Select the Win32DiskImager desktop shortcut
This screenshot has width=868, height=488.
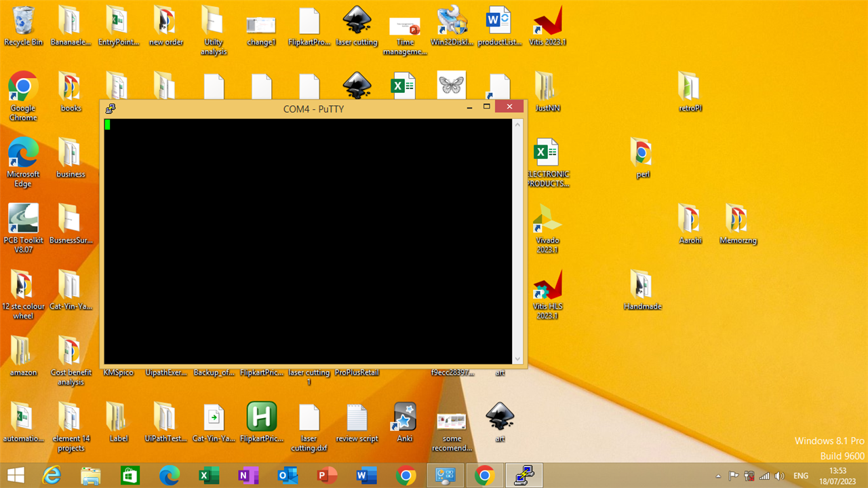[452, 23]
